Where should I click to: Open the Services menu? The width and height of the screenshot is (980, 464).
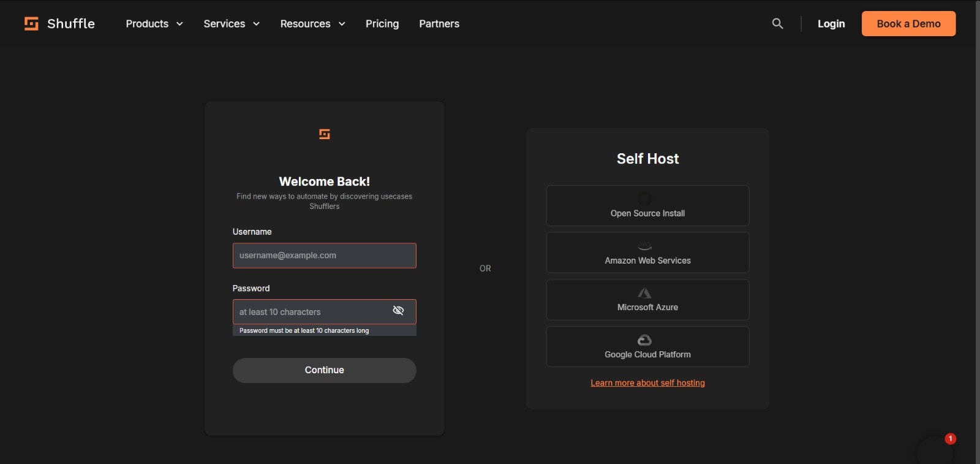pos(232,24)
